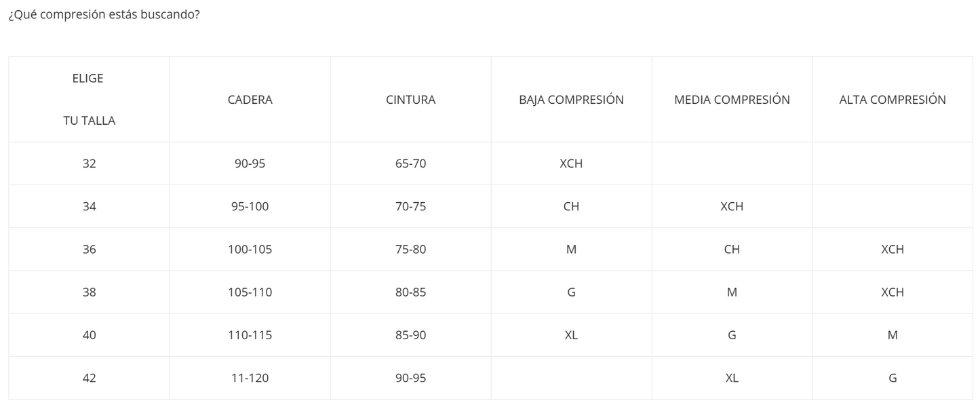Click the 85-90 cintura value
The image size is (980, 403).
point(410,335)
